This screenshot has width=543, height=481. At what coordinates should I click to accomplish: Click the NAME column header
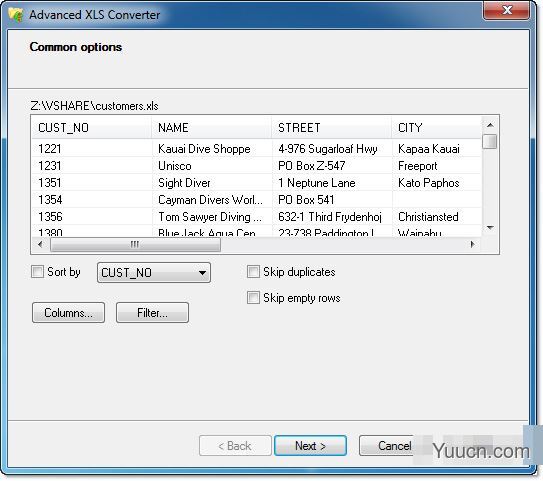(212, 128)
